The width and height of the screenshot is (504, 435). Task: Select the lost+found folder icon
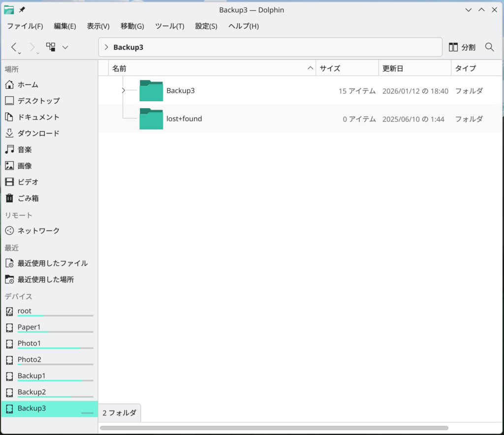pyautogui.click(x=151, y=119)
